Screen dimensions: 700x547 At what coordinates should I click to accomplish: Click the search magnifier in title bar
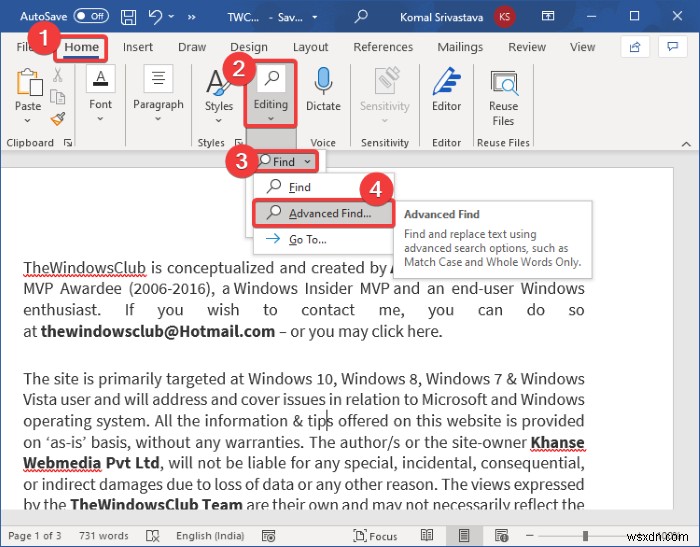tap(360, 17)
